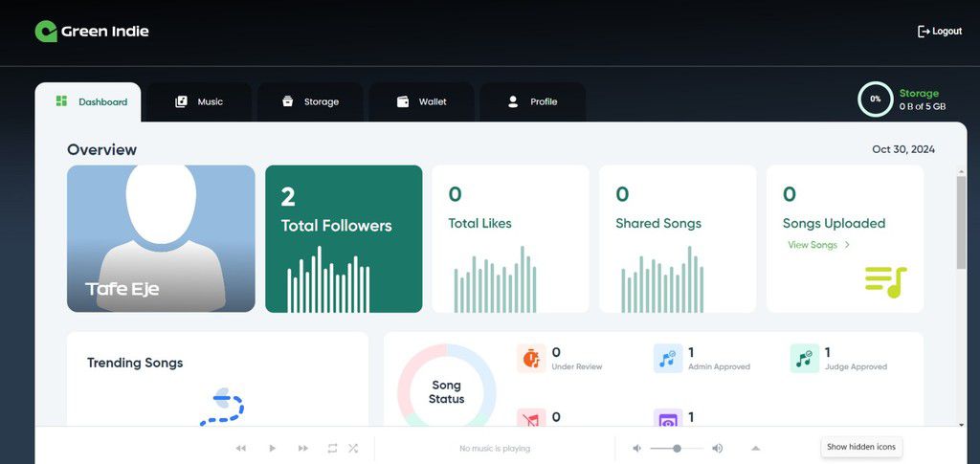Click the Under Review status icon
Image resolution: width=980 pixels, height=464 pixels.
coord(531,359)
